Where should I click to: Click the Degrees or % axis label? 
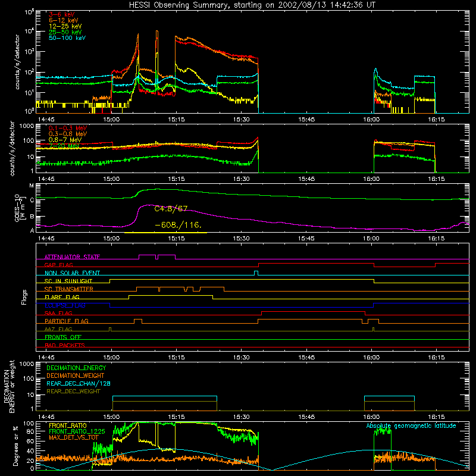pos(15,446)
